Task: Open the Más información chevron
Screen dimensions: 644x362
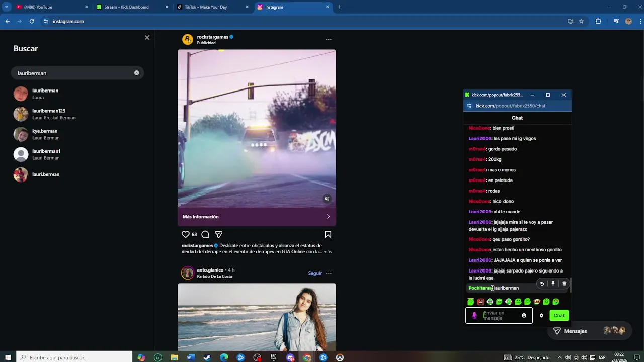Action: point(328,217)
